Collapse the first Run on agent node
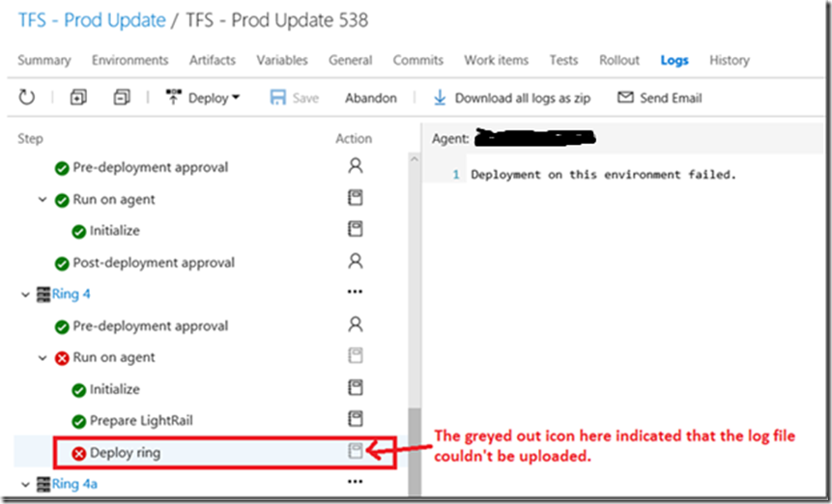This screenshot has height=504, width=832. pos(43,200)
